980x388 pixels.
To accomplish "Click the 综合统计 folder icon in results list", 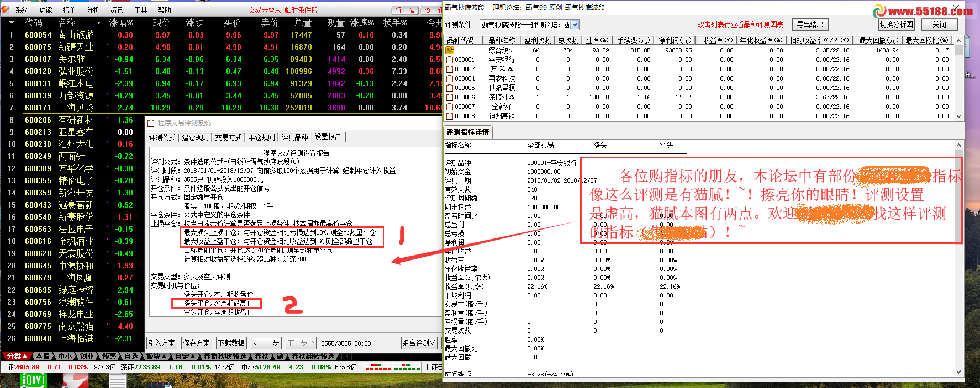I will point(450,50).
